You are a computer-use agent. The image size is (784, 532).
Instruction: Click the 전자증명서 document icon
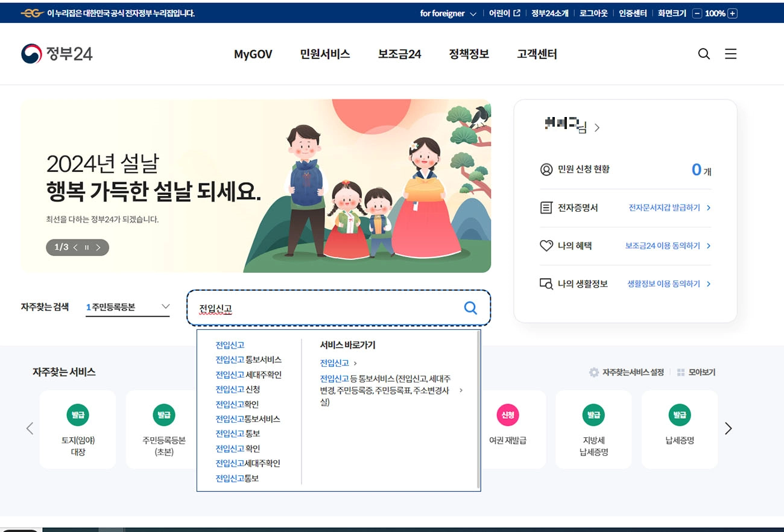point(546,207)
